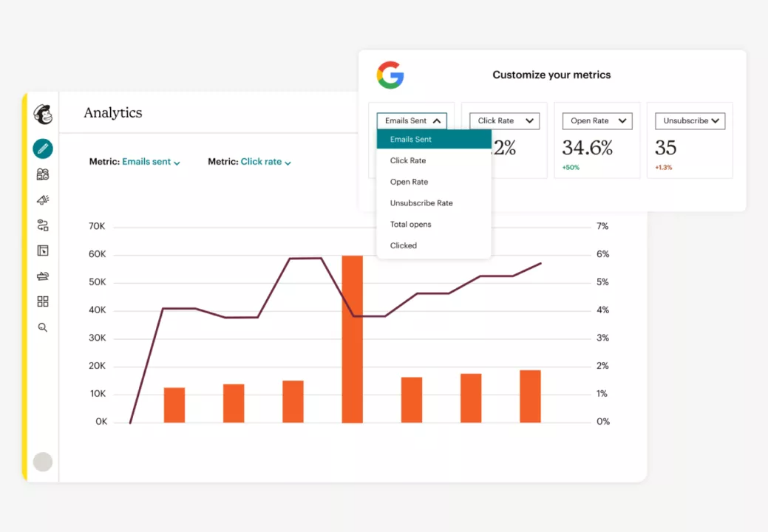Select Clicked in dropdown list
Image resolution: width=768 pixels, height=532 pixels.
coord(434,246)
